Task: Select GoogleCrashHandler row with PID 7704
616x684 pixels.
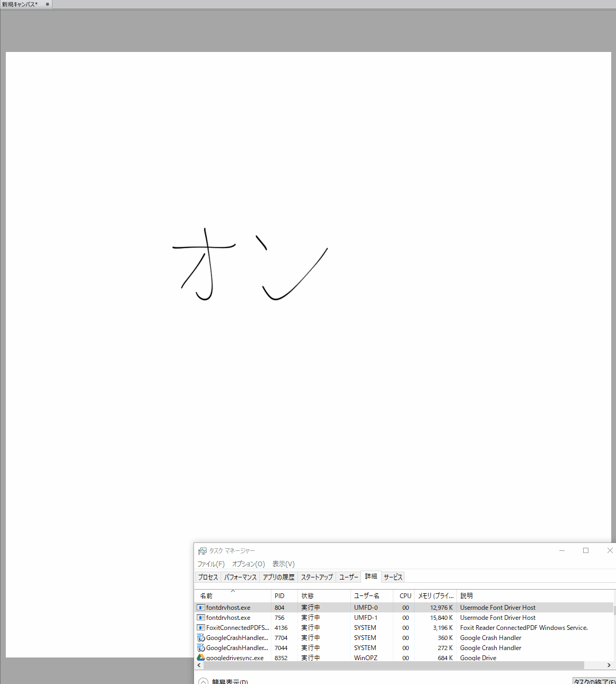Action: (x=404, y=638)
